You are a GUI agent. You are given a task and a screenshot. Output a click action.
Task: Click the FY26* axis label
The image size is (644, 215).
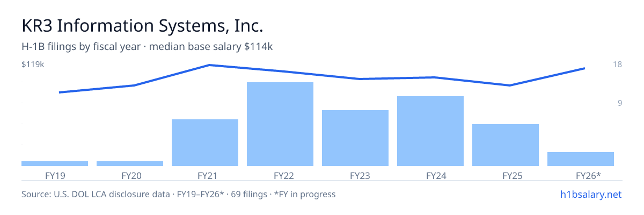point(588,176)
